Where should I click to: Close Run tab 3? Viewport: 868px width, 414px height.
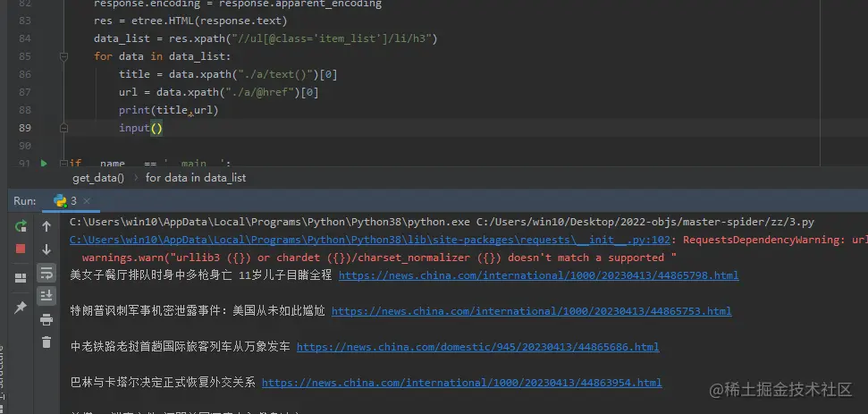pos(87,201)
